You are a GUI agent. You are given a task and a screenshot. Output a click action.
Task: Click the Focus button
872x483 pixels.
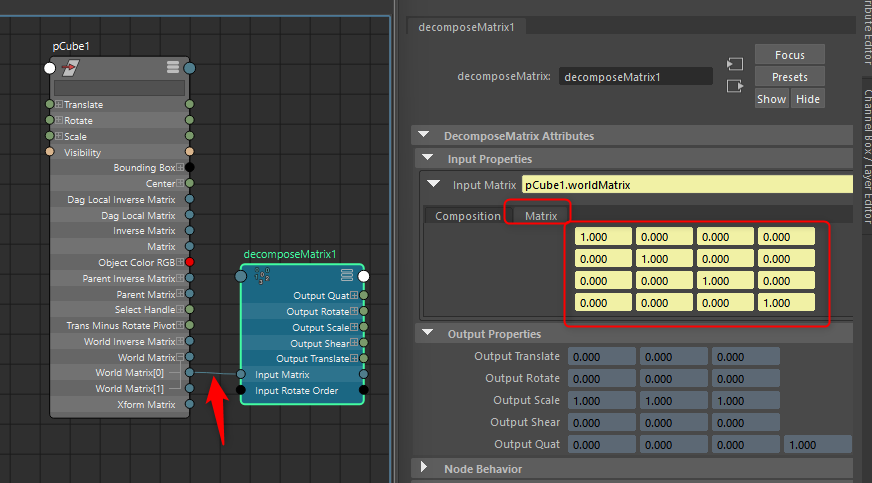tap(790, 55)
